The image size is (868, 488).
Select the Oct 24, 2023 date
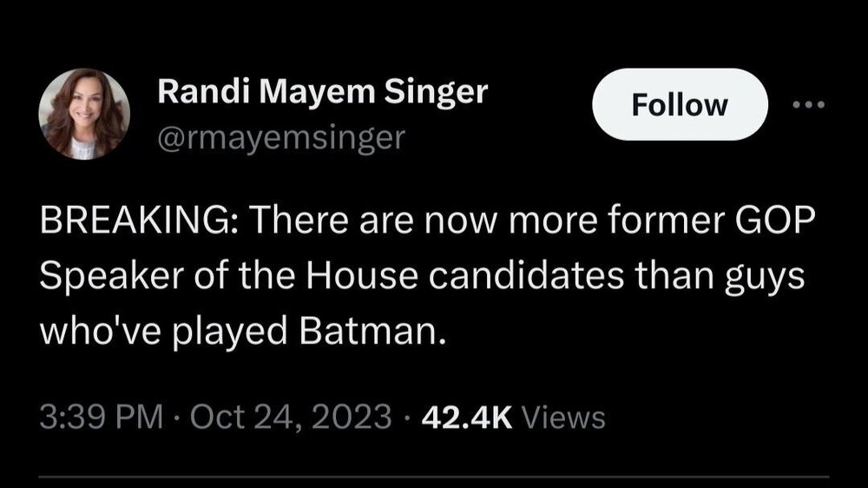pos(287,417)
